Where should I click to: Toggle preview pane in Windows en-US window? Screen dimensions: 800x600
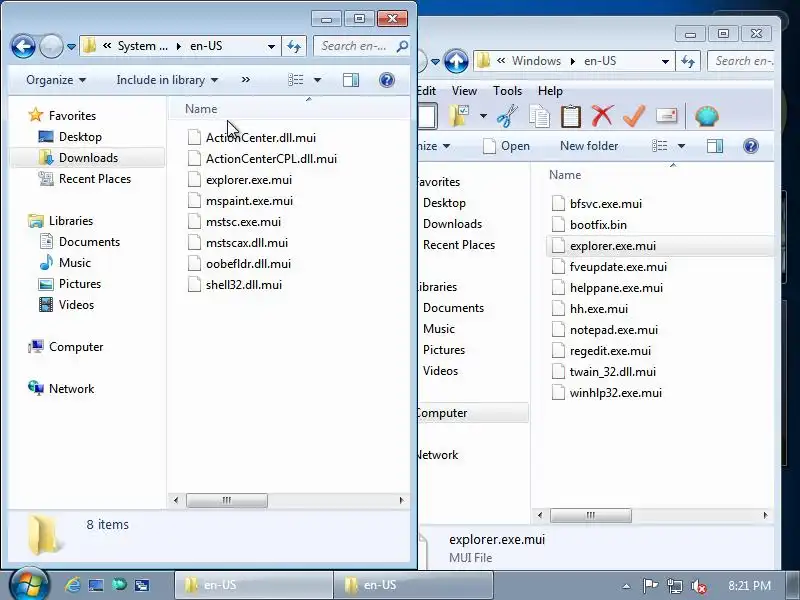(715, 146)
